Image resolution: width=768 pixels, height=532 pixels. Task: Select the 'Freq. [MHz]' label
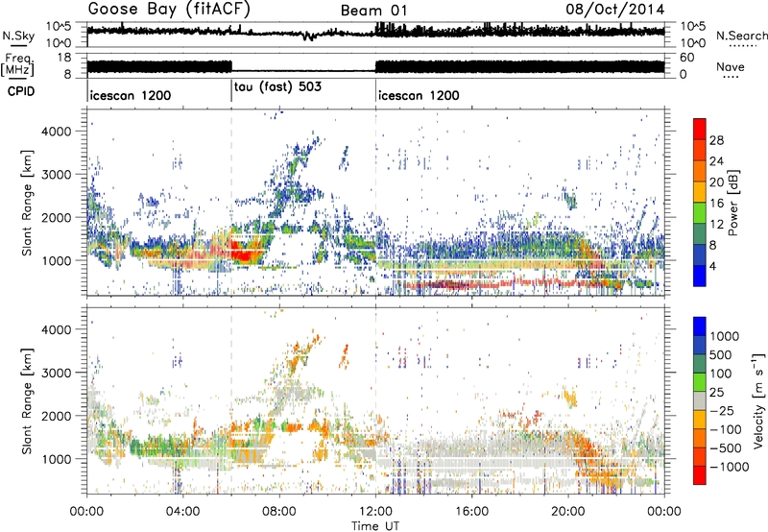(17, 65)
